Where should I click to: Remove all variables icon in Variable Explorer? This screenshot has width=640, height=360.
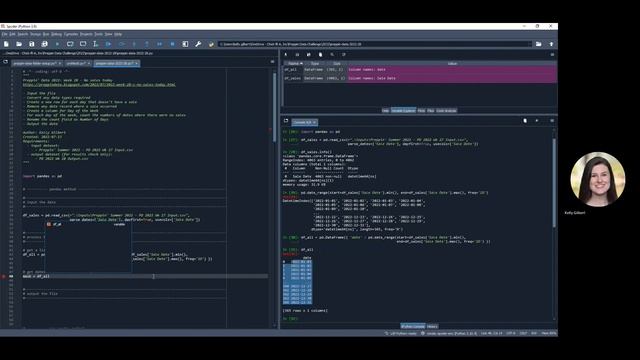pyautogui.click(x=320, y=54)
